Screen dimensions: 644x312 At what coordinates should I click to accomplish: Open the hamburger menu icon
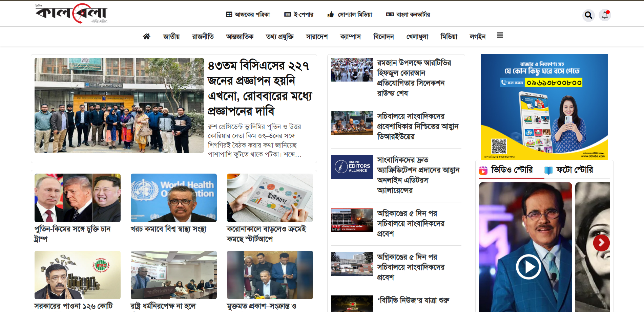pos(500,35)
